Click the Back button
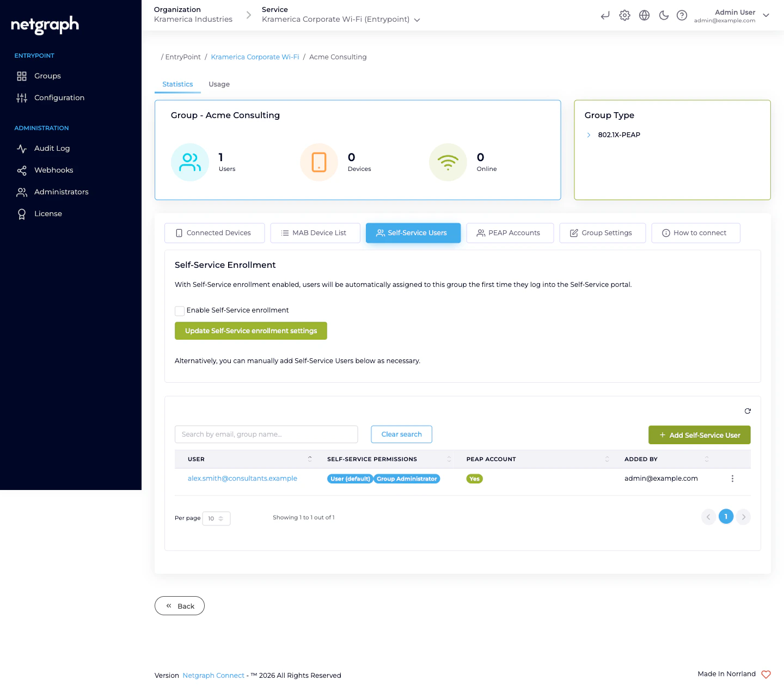784x686 pixels. coord(180,606)
